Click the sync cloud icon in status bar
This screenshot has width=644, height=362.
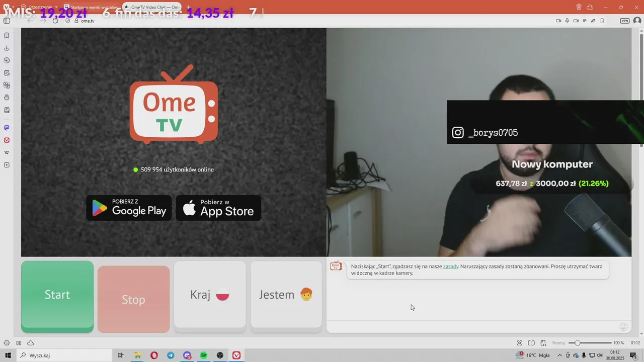pos(31,343)
